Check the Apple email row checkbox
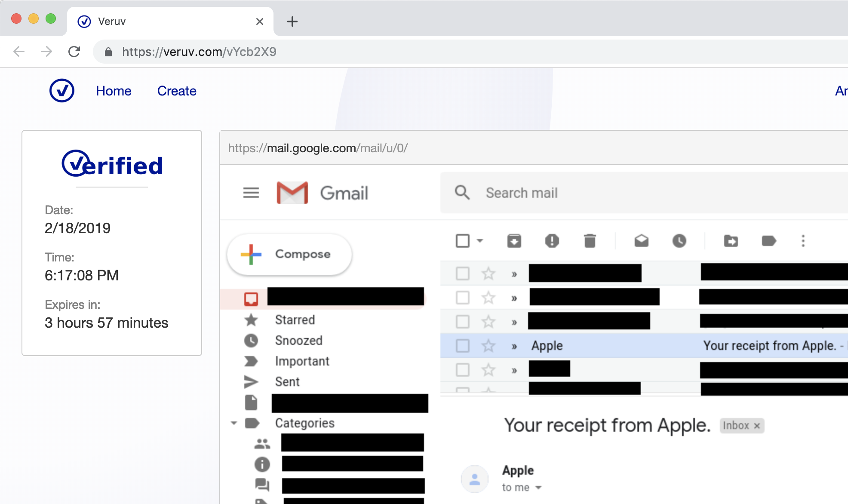This screenshot has height=504, width=848. [x=463, y=346]
